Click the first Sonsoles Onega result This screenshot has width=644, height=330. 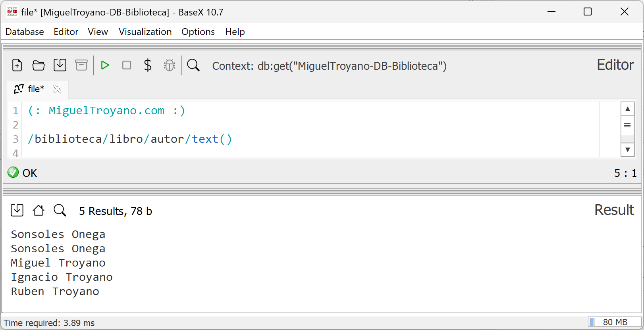pos(58,234)
